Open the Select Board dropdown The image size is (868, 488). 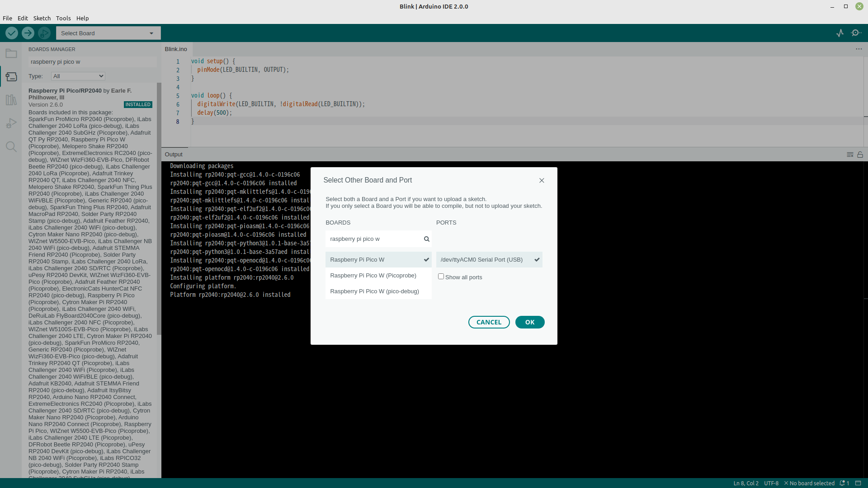pos(108,33)
